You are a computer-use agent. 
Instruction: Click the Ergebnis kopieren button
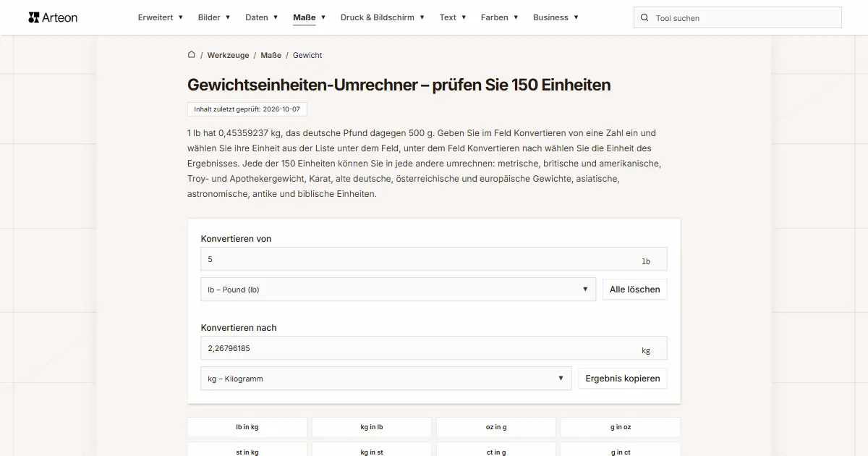coord(623,379)
